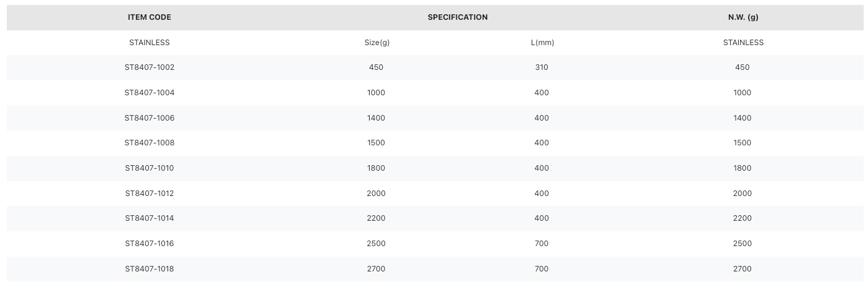Select item code ST8407-1002
The height and width of the screenshot is (290, 868).
click(149, 67)
